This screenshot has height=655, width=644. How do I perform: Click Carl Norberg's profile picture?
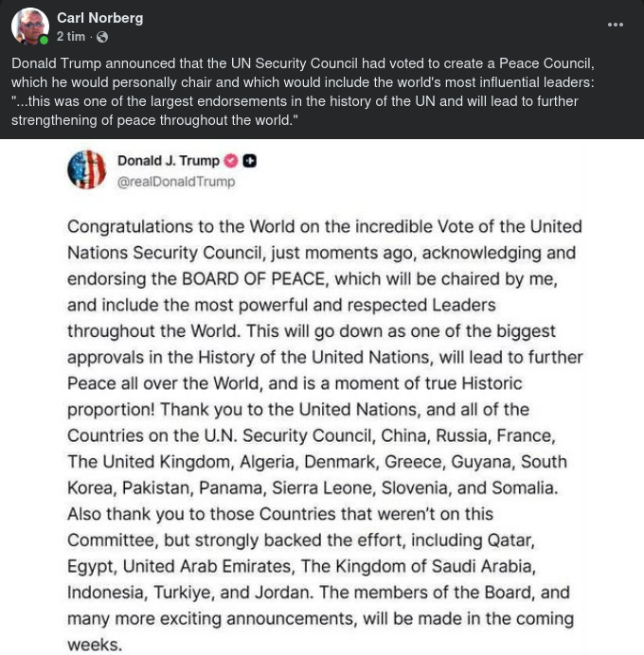(x=30, y=27)
